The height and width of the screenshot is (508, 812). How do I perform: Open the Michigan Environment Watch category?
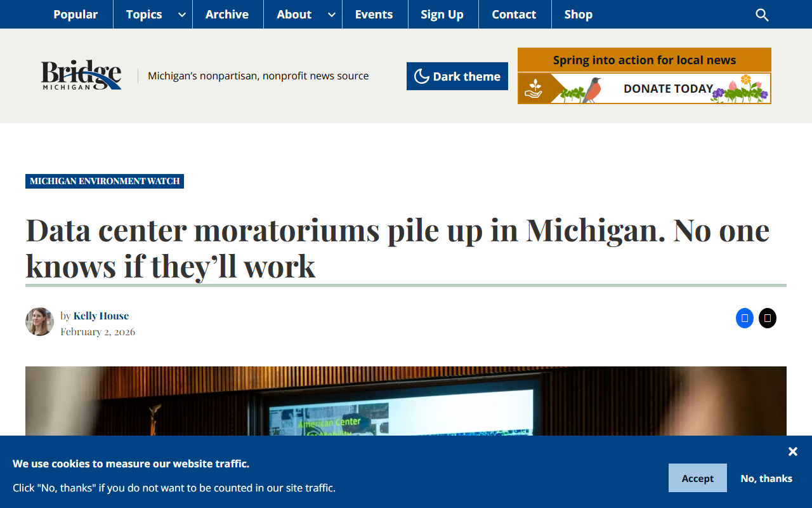[105, 181]
